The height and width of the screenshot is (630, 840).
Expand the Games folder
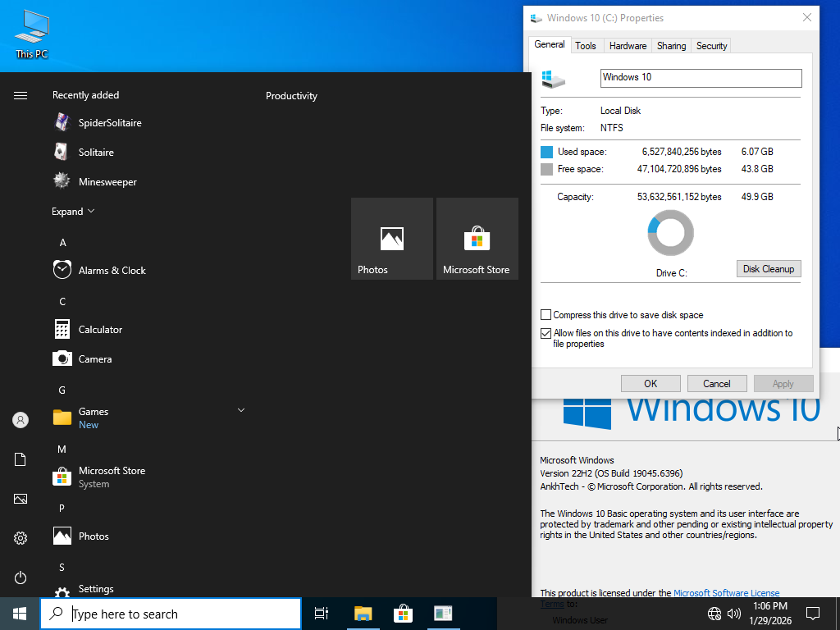click(x=240, y=409)
